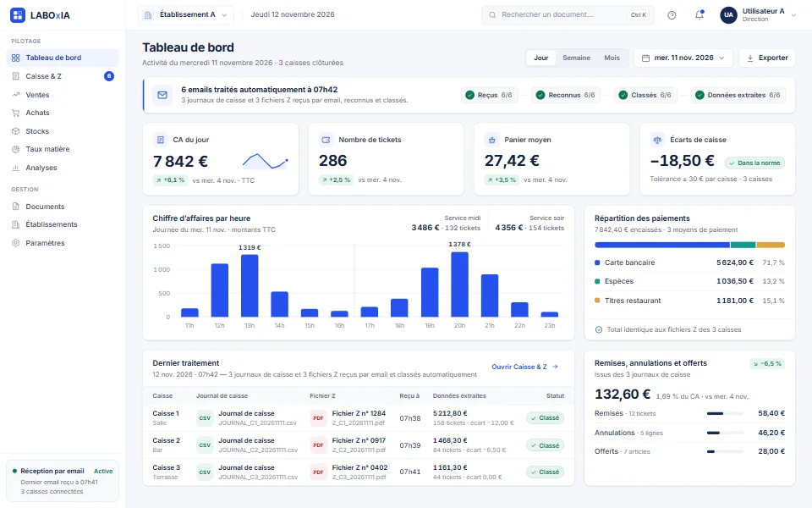
Task: Click the green check beside Reçus 6/6
Action: pos(469,95)
